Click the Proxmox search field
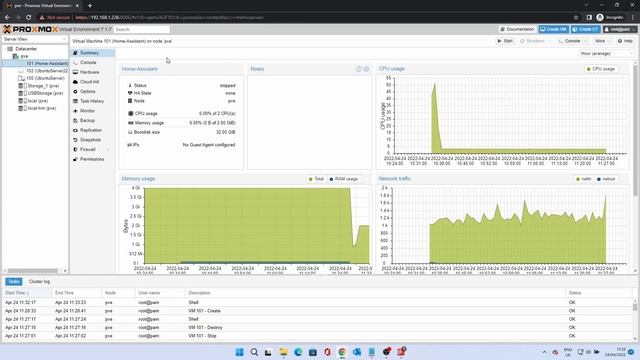640x360 pixels. pos(142,29)
